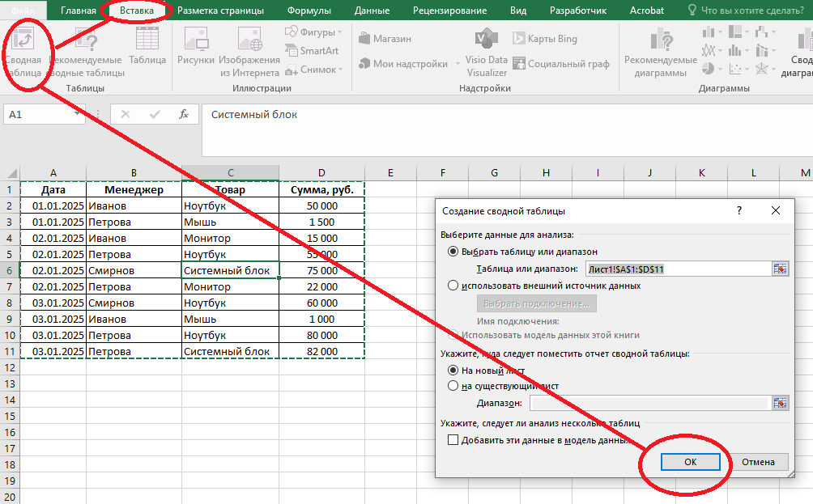The image size is (813, 504).
Task: Expand scatter chart dropdown arrow
Action: 747,69
